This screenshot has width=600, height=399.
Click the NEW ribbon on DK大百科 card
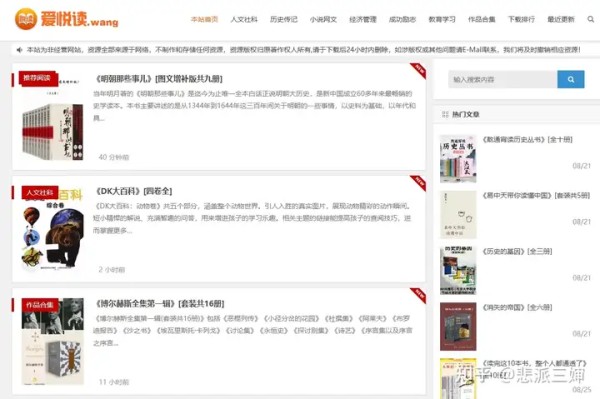pyautogui.click(x=419, y=182)
